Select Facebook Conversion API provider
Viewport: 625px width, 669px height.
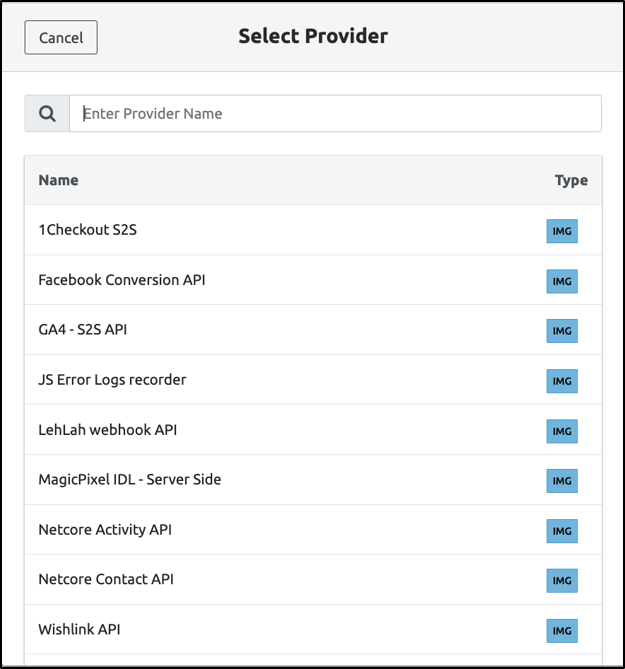(313, 280)
